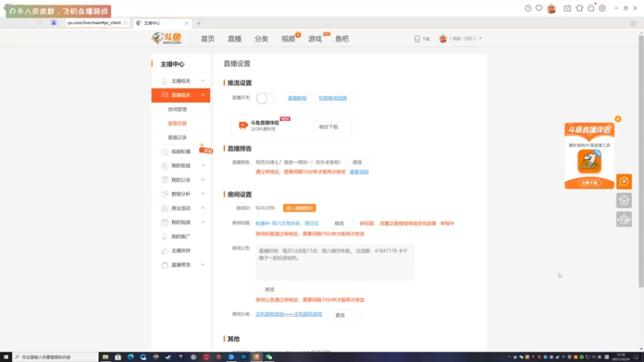Collapse the 主播相关 sidebar section
The height and width of the screenshot is (362, 644).
tap(203, 81)
